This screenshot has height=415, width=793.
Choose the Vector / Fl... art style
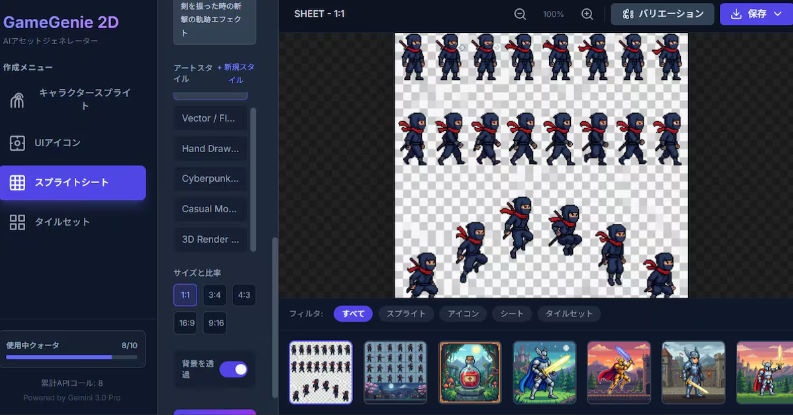[210, 118]
